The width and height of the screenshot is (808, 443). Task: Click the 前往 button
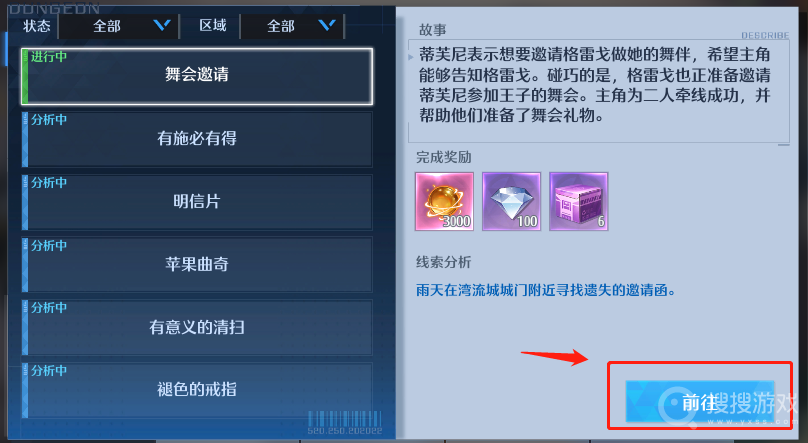(700, 402)
